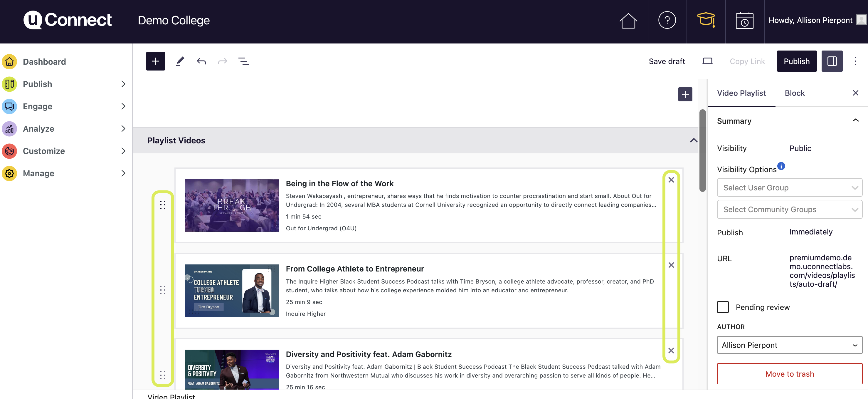Click the Publish button
The height and width of the screenshot is (399, 868).
pyautogui.click(x=796, y=61)
